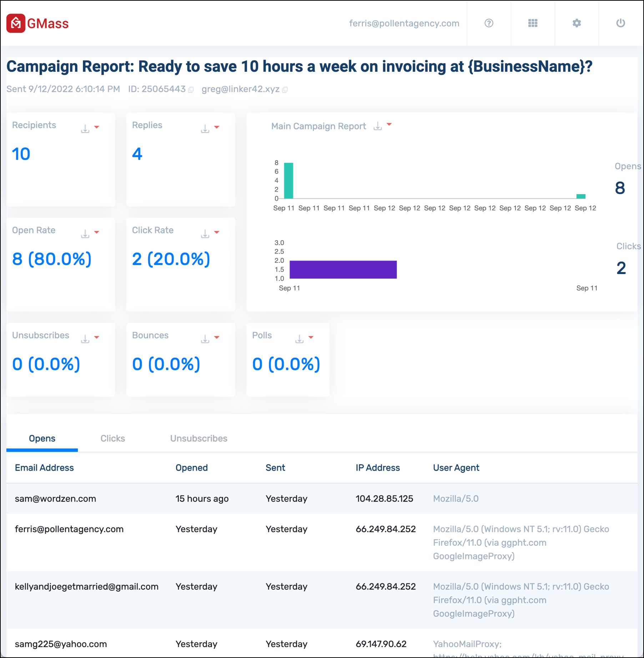Click the IP Address column header
This screenshot has height=658, width=644.
point(378,468)
